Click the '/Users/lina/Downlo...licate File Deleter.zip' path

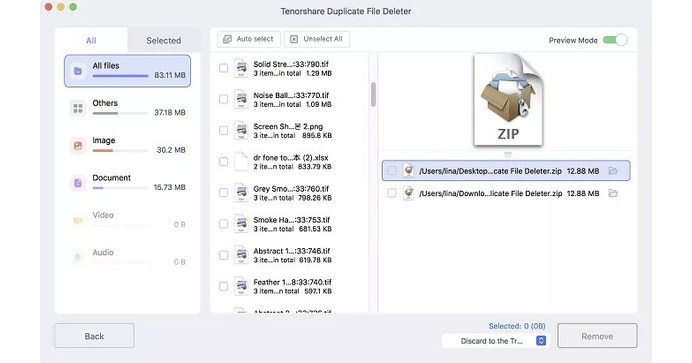[490, 194]
